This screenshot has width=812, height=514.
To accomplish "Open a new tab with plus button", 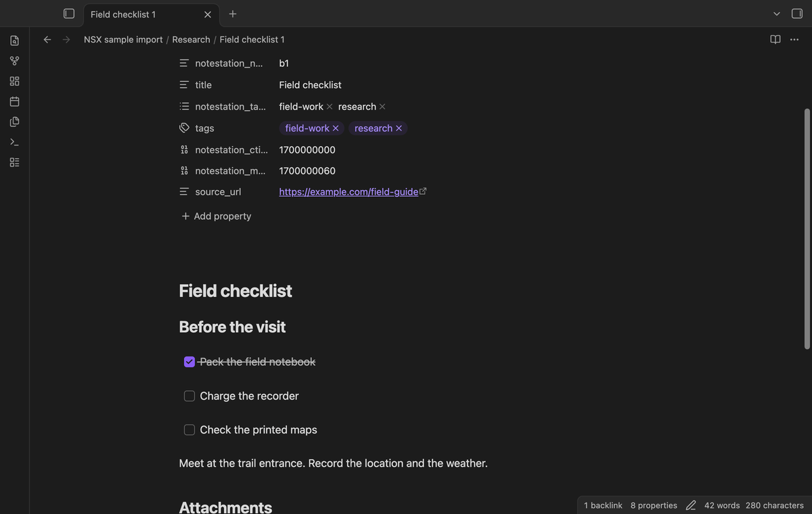I will pyautogui.click(x=233, y=14).
